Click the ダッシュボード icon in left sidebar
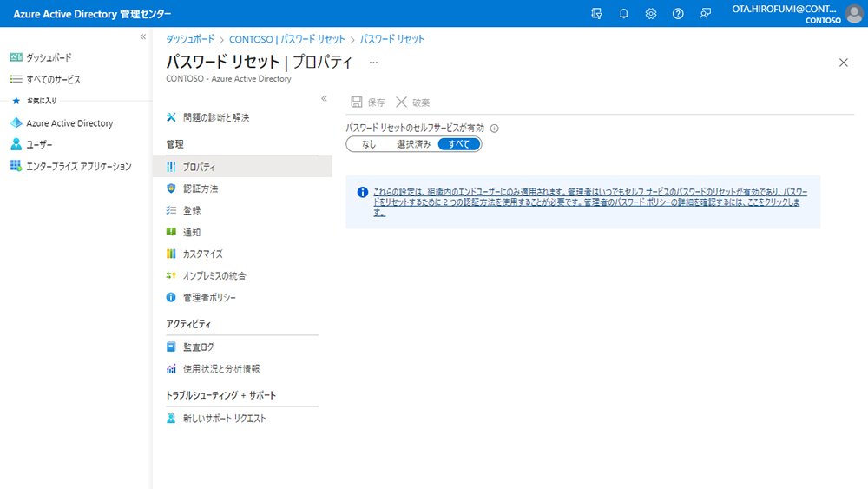868x489 pixels. (x=16, y=57)
